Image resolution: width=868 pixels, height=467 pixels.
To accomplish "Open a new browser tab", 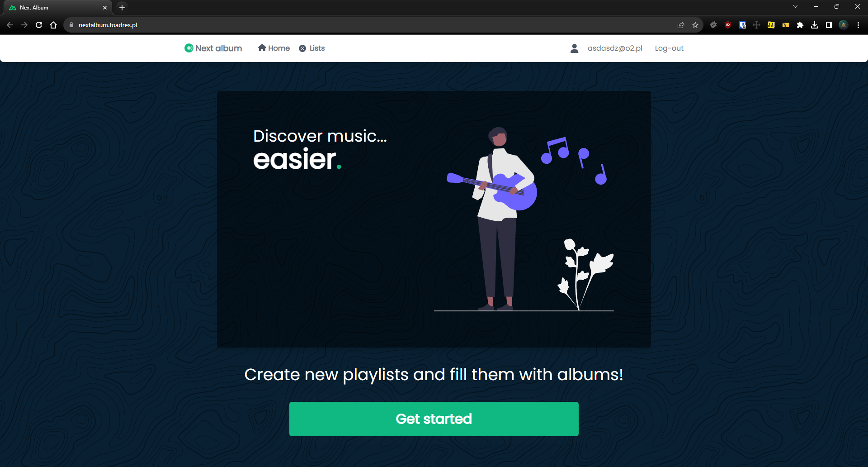I will coord(122,8).
